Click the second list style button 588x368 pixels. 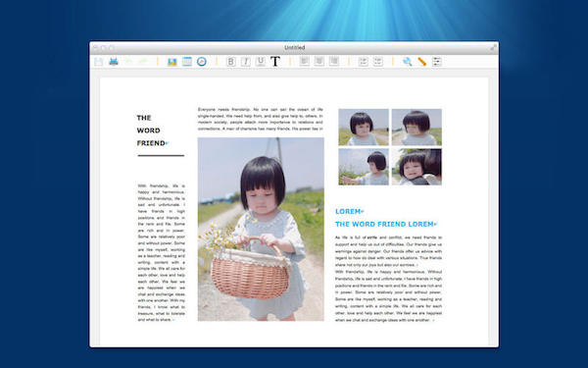click(377, 62)
